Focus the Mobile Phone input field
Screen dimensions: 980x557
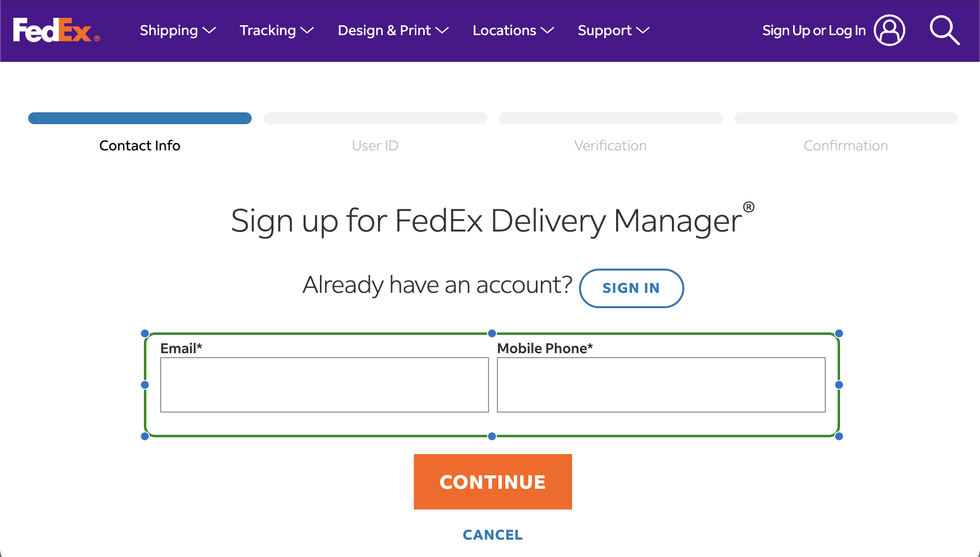(661, 385)
